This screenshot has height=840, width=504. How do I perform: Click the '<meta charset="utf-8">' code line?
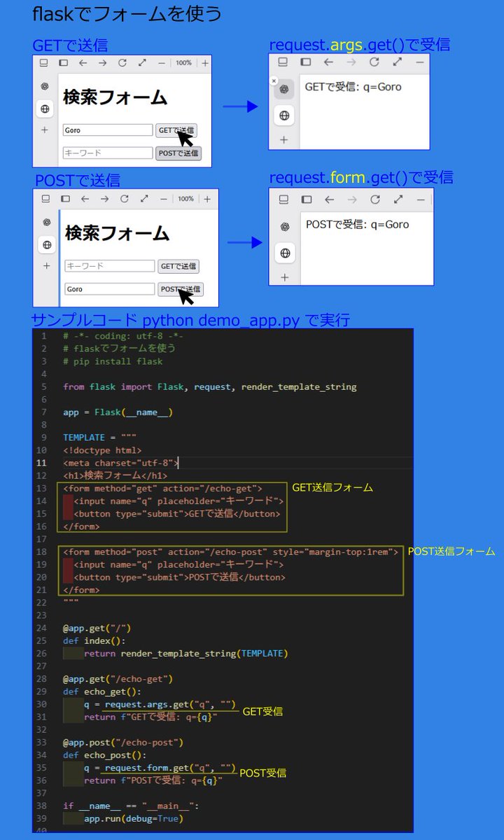(x=120, y=463)
